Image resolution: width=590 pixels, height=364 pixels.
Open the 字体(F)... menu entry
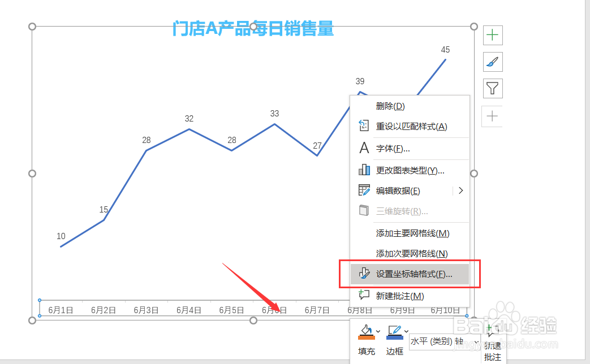pos(410,149)
